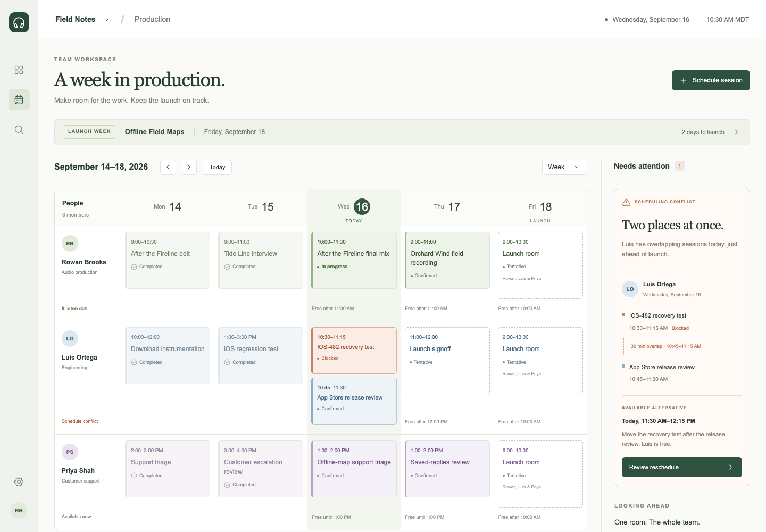Viewport: 766px width, 532px height.
Task: Go to previous week arrow
Action: [168, 167]
